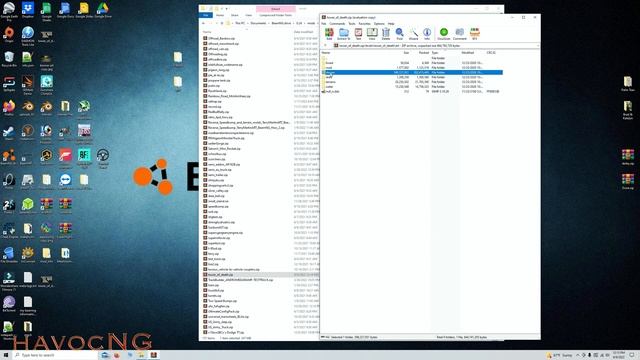Click the Delete trash icon in WinRAR
This screenshot has height=360, width=640.
pos(386,34)
